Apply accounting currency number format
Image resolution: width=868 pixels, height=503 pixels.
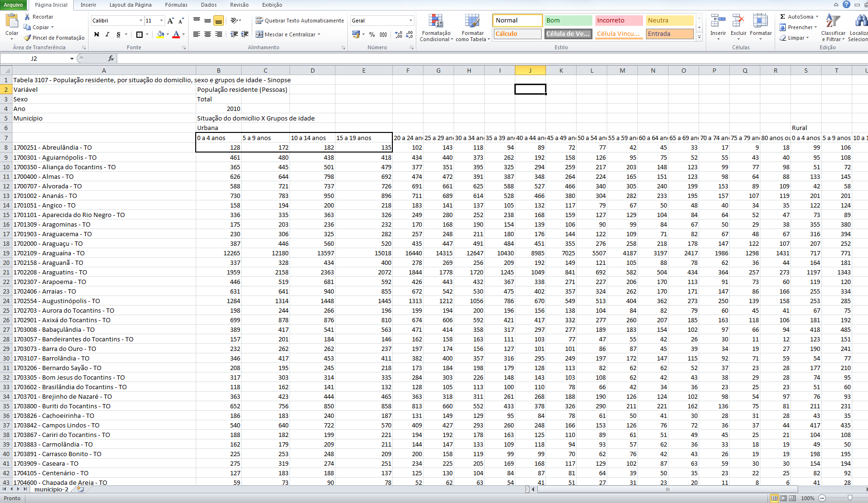[x=356, y=34]
